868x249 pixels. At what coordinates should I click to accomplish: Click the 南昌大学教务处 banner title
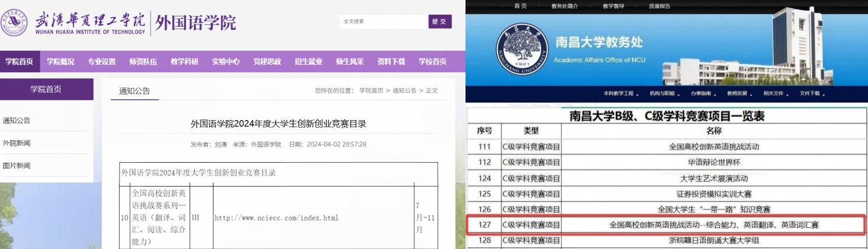[598, 42]
